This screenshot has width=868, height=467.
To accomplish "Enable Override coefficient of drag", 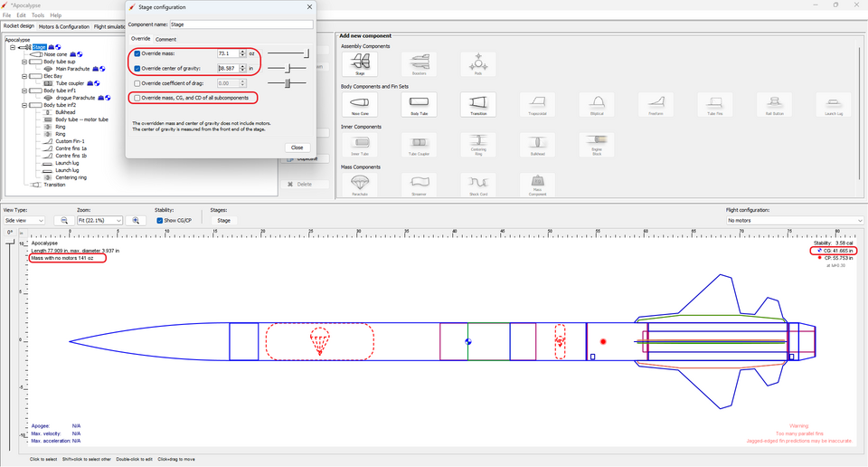I will coord(137,83).
